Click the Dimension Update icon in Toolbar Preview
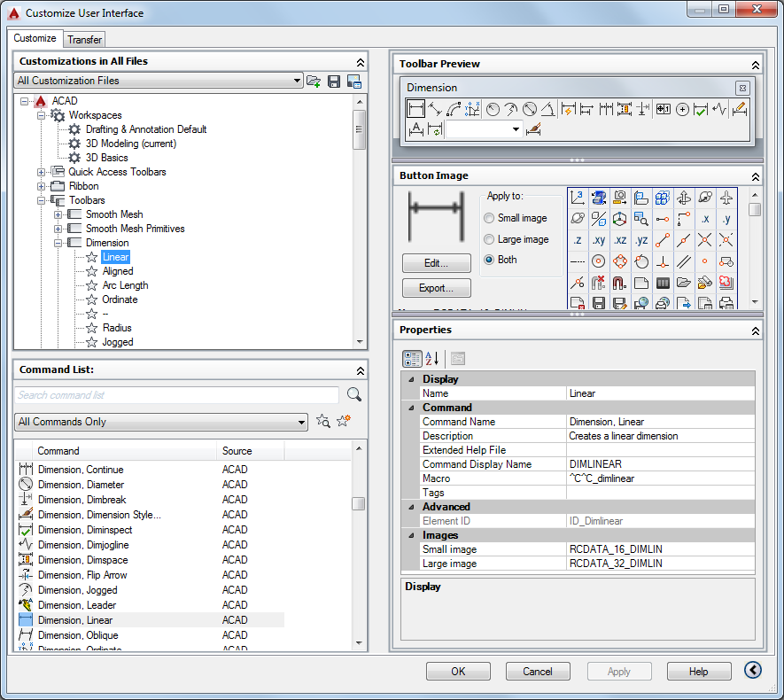This screenshot has height=700, width=784. tap(434, 129)
